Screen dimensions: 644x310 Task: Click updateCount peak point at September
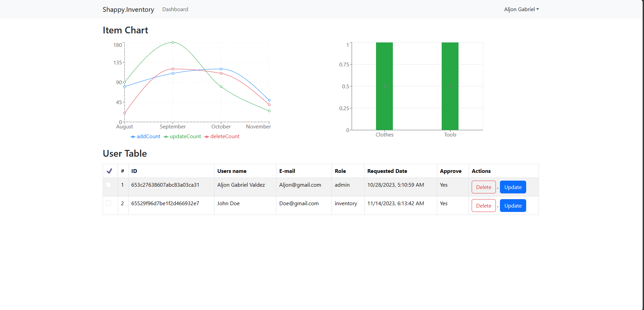point(173,42)
